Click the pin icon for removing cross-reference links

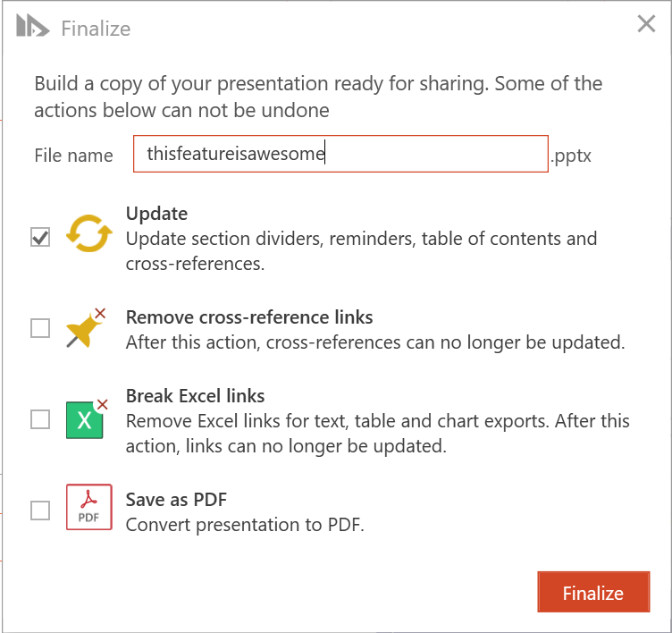[86, 329]
